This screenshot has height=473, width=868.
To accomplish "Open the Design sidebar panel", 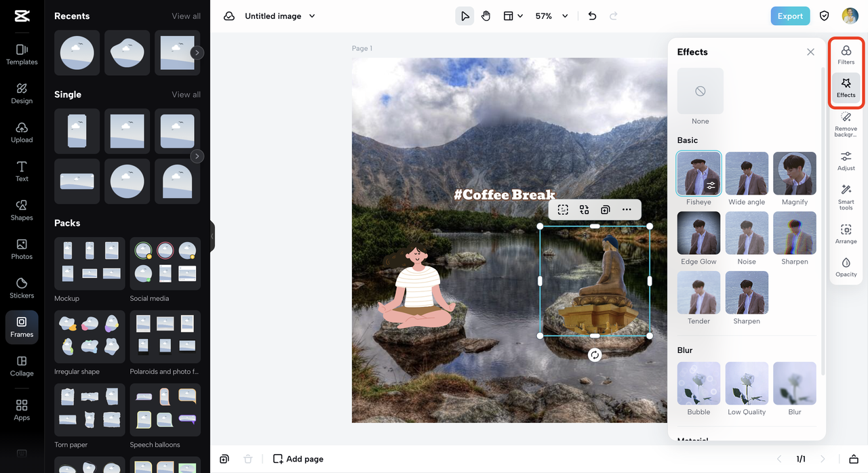I will pyautogui.click(x=22, y=94).
